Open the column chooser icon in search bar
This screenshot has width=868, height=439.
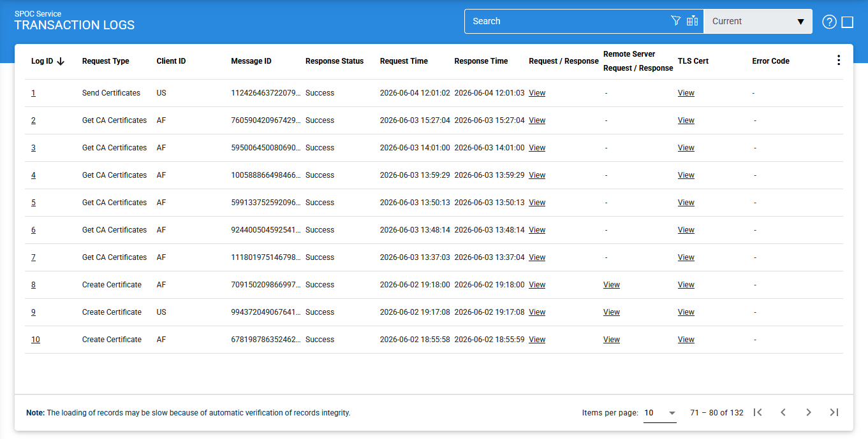coord(693,21)
